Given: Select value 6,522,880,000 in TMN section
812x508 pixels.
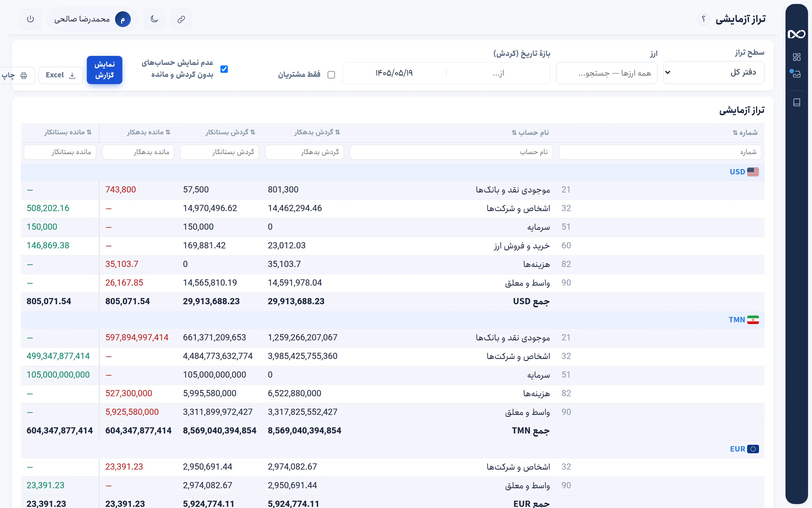Looking at the screenshot, I should [294, 393].
